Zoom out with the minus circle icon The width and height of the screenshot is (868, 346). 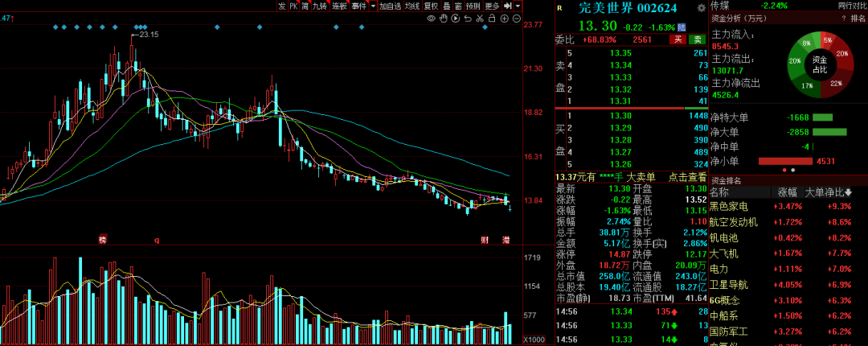point(516,19)
